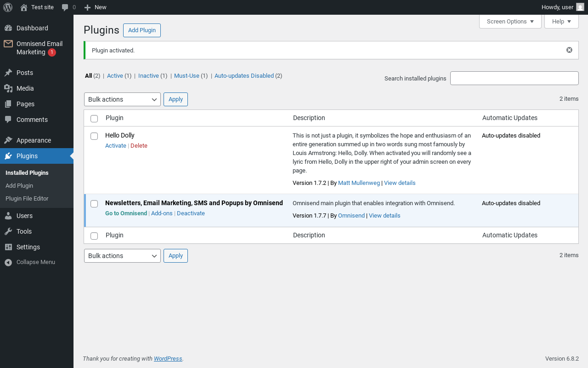Screen dimensions: 588x368
Task: Dismiss the Plugin activated notice
Action: pyautogui.click(x=569, y=50)
